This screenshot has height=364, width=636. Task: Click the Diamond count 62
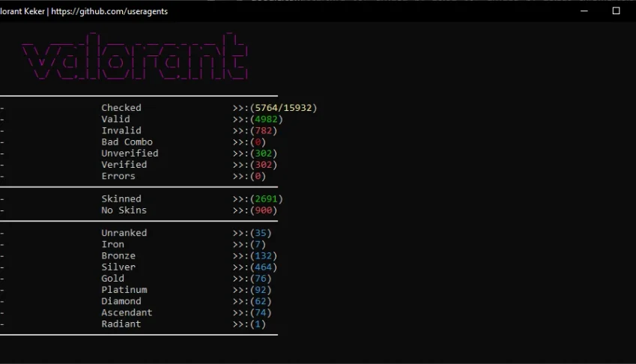(x=261, y=301)
